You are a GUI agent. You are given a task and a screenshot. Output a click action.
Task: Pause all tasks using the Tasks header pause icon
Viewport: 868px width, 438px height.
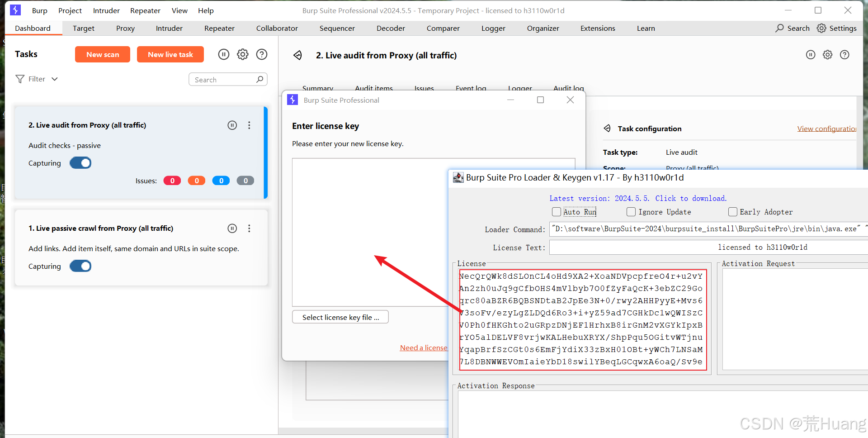[224, 54]
